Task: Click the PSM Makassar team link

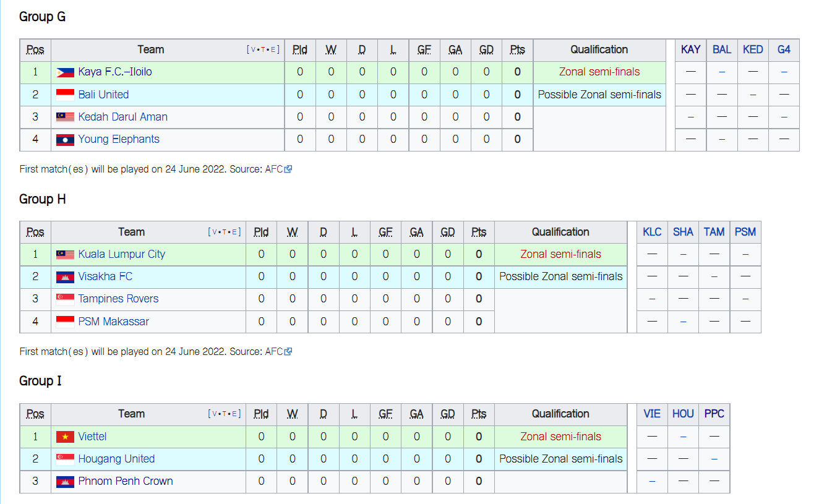Action: (113, 322)
